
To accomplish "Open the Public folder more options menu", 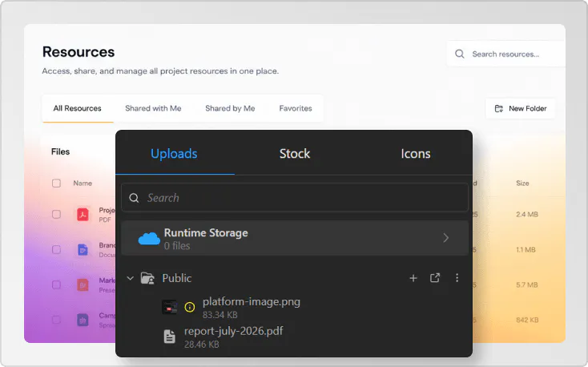I will click(x=457, y=278).
